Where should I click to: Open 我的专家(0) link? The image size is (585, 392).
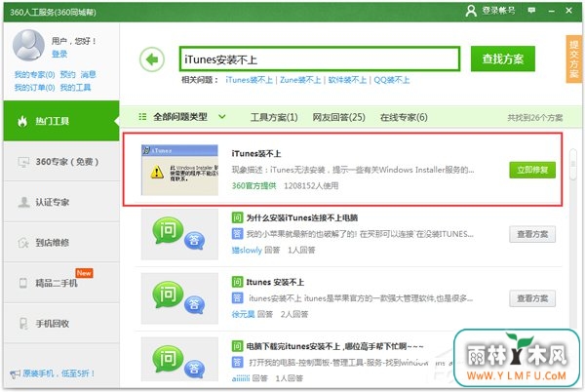pos(34,74)
